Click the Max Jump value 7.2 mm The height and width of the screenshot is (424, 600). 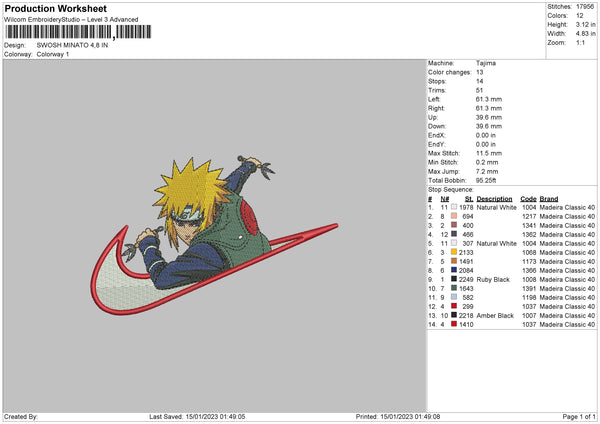487,171
